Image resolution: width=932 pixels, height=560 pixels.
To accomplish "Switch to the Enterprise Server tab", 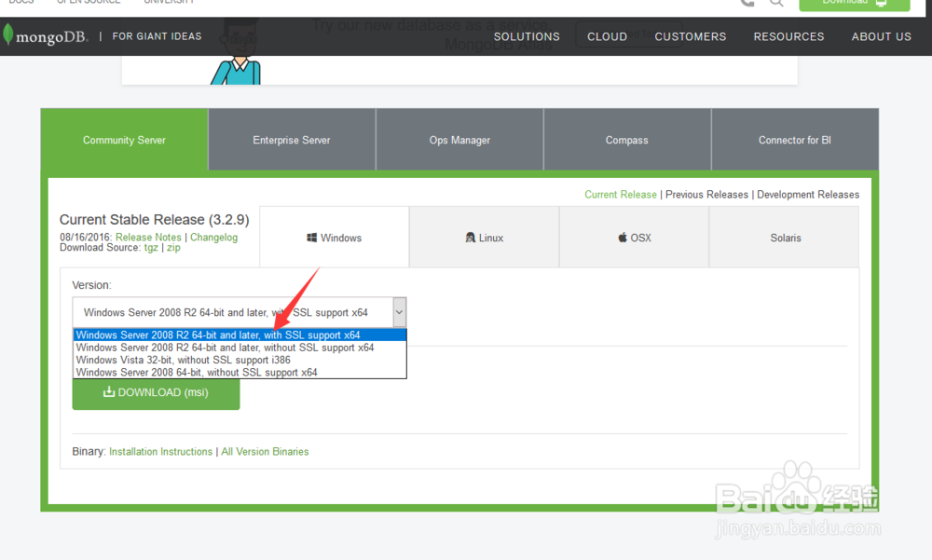I will [292, 140].
